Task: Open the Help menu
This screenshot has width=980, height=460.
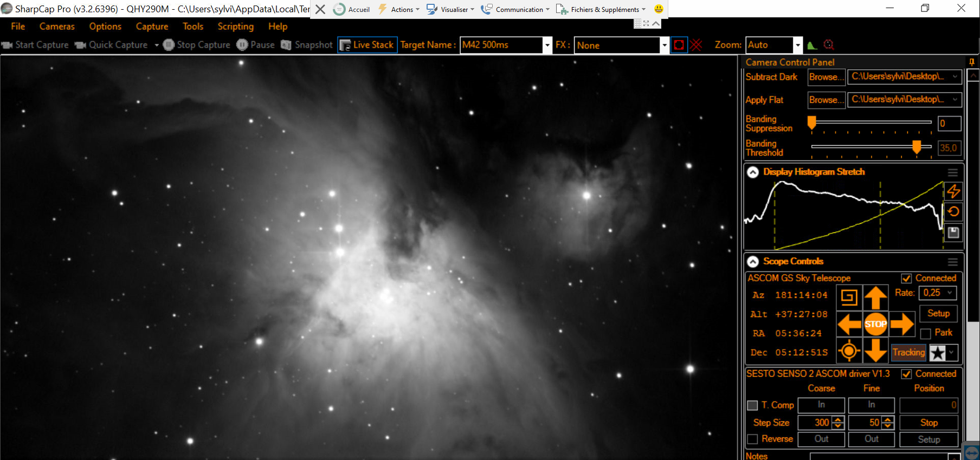Action: tap(278, 27)
